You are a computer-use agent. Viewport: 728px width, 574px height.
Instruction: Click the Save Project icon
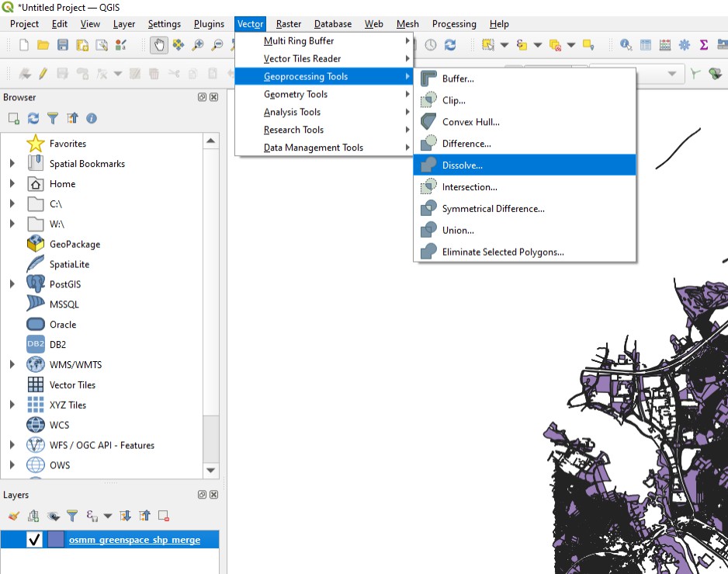[63, 45]
